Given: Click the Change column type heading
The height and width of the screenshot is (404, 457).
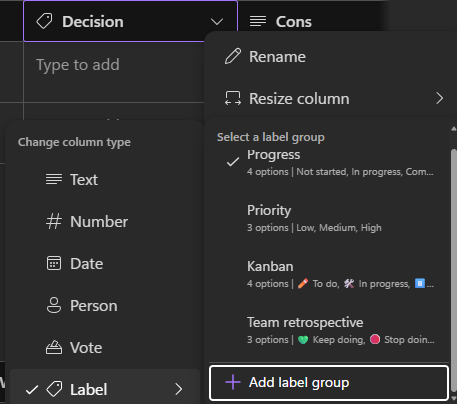Looking at the screenshot, I should [x=74, y=142].
